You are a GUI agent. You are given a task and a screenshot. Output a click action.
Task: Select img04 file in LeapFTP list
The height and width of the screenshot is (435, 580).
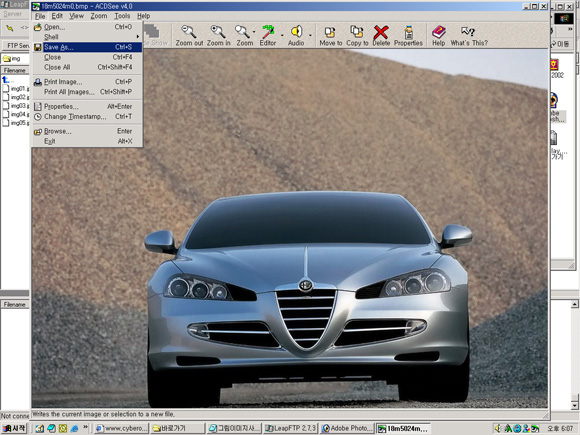click(x=16, y=114)
